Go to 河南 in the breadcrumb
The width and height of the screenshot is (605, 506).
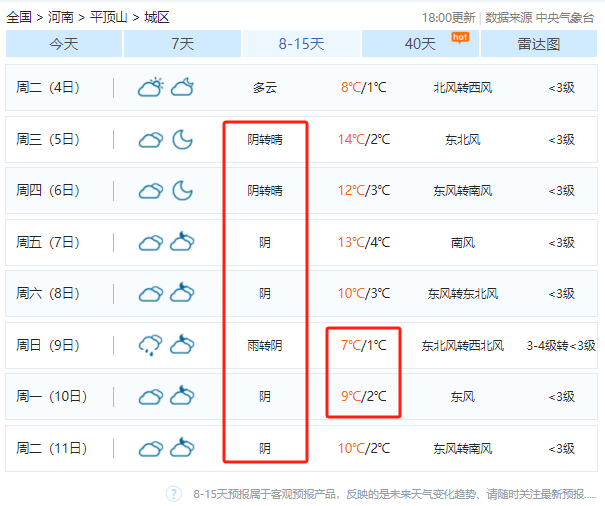pos(61,17)
